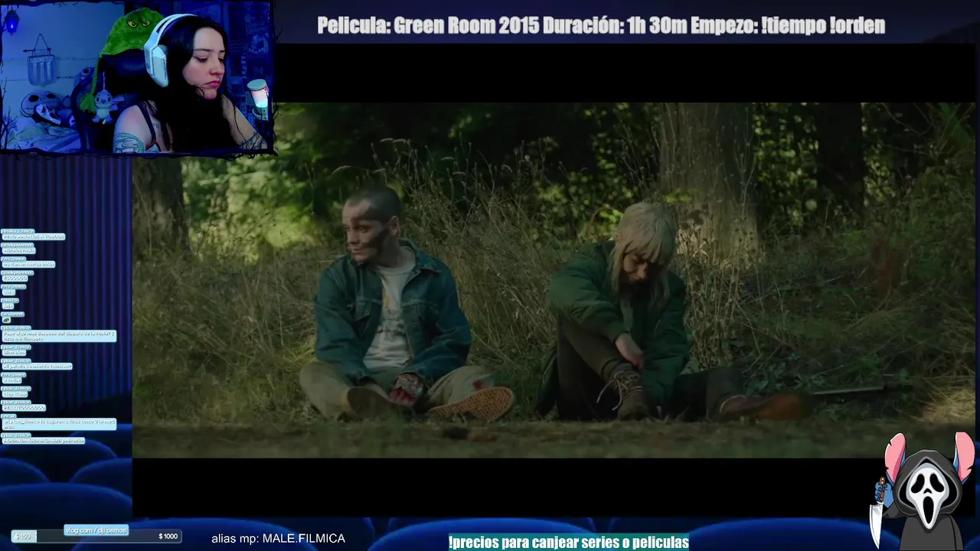Click the chat message with the frog emote
This screenshot has height=551, width=980.
(x=6, y=320)
